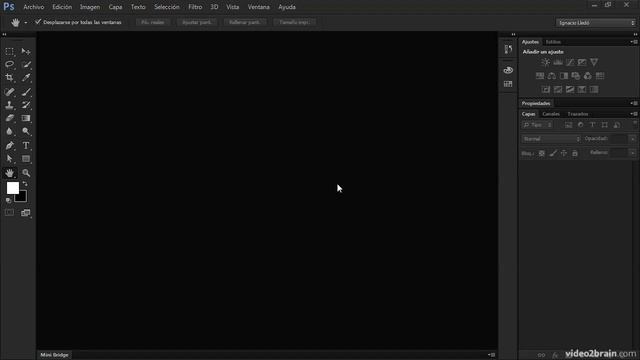This screenshot has height=360, width=640.
Task: Open layer filter Tipo dropdown
Action: pos(537,125)
